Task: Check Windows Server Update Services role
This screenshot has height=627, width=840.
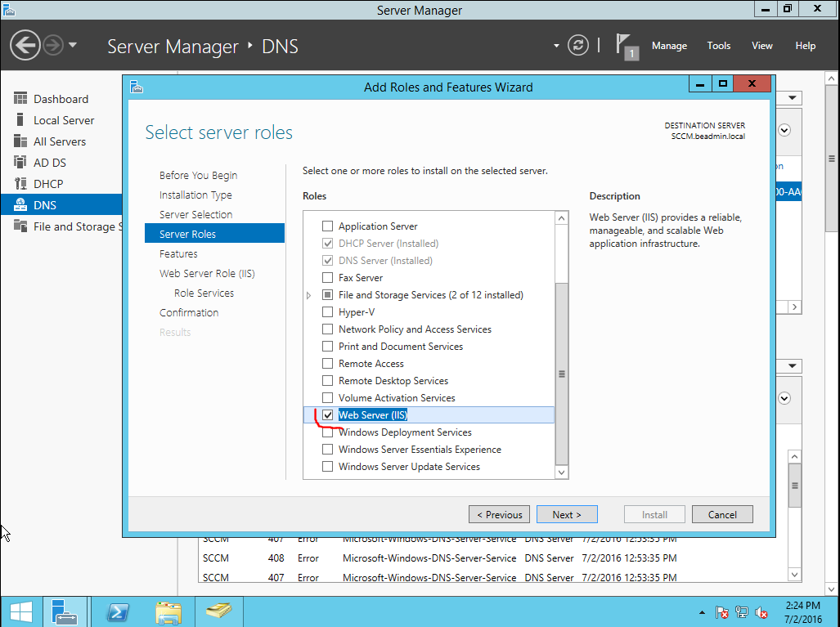Action: [327, 467]
